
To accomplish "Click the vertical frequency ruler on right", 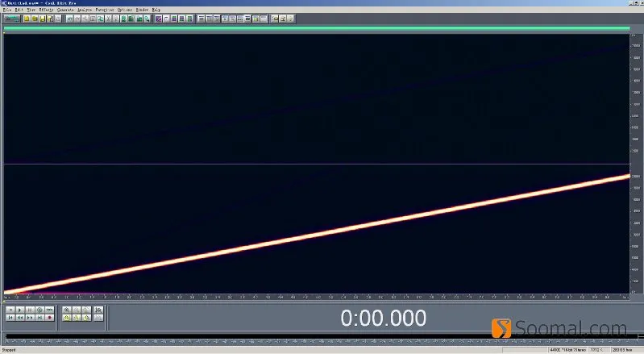I will 636,165.
